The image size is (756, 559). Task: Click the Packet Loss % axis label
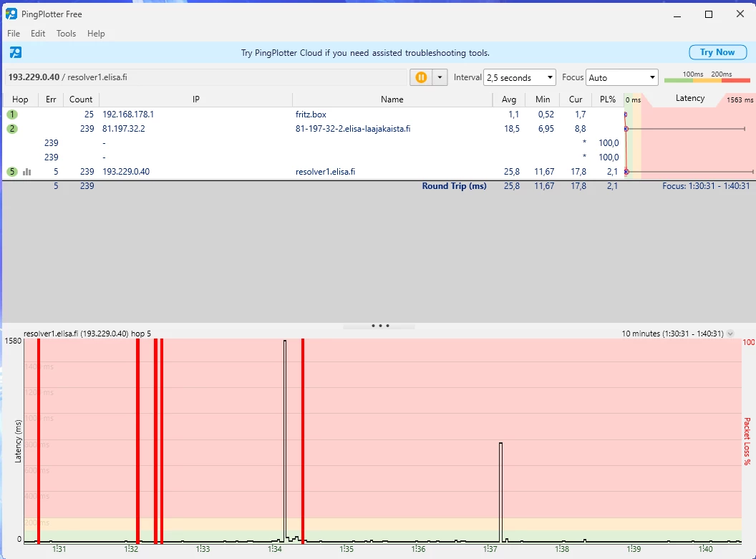747,441
